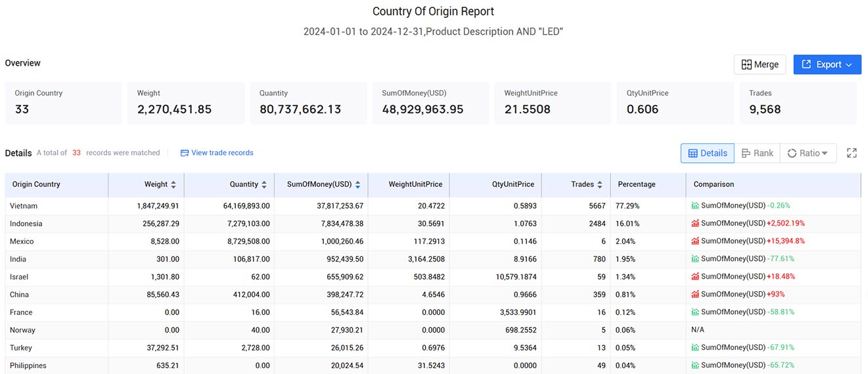This screenshot has width=868, height=374.
Task: Select the Indonesia origin country cell
Action: coord(57,223)
